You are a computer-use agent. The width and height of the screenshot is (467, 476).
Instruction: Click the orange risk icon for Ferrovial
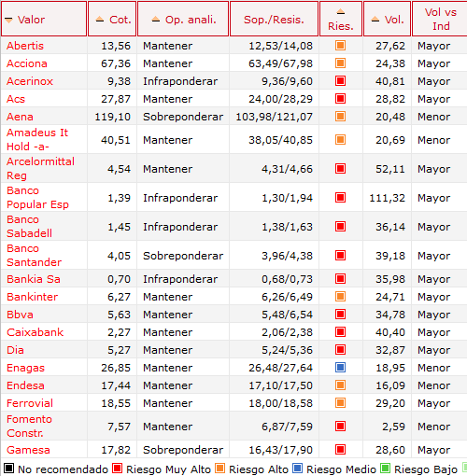[x=340, y=403]
